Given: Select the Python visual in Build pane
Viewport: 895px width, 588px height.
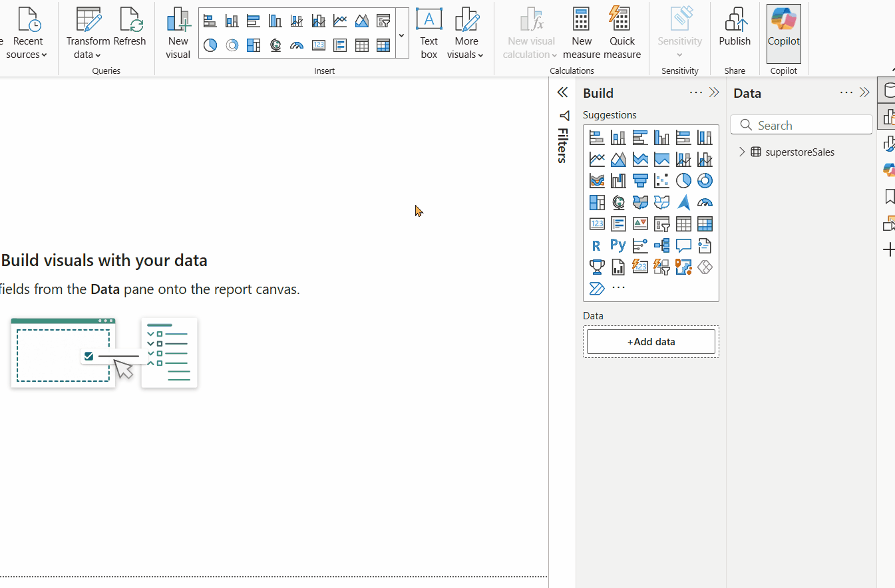Looking at the screenshot, I should click(618, 245).
